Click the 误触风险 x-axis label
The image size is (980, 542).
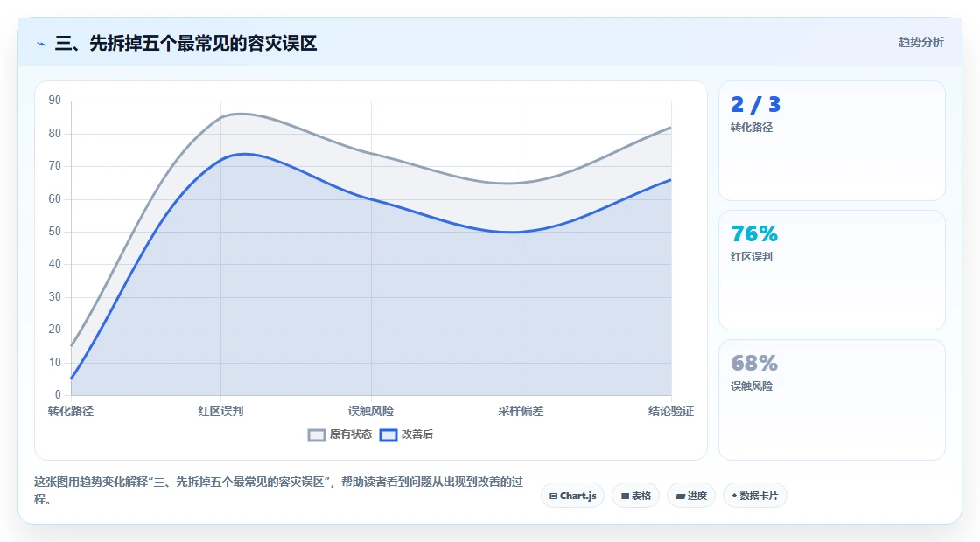coord(371,412)
